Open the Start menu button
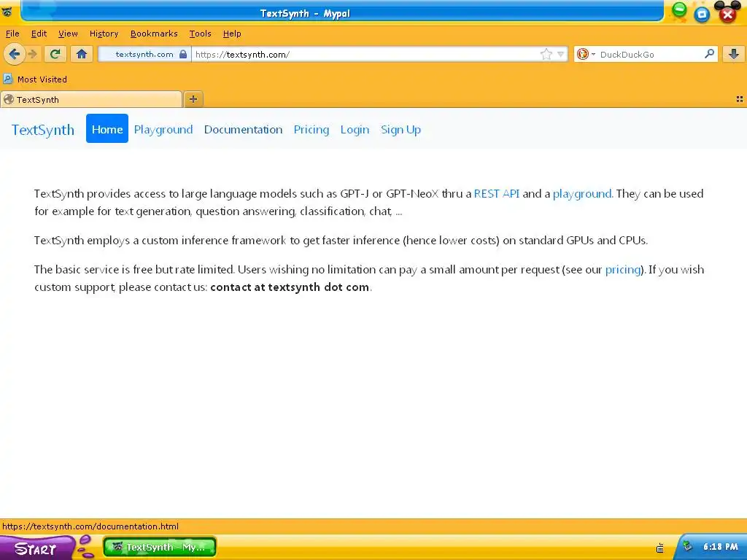 (36, 548)
